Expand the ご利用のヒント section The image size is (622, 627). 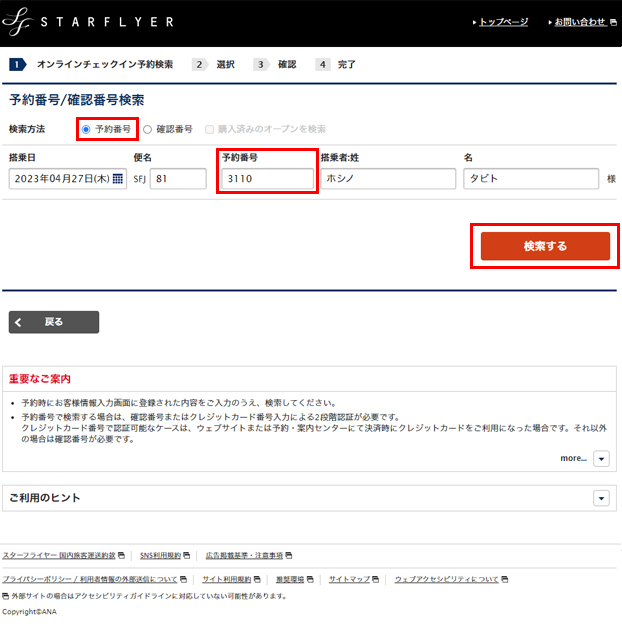pyautogui.click(x=601, y=498)
